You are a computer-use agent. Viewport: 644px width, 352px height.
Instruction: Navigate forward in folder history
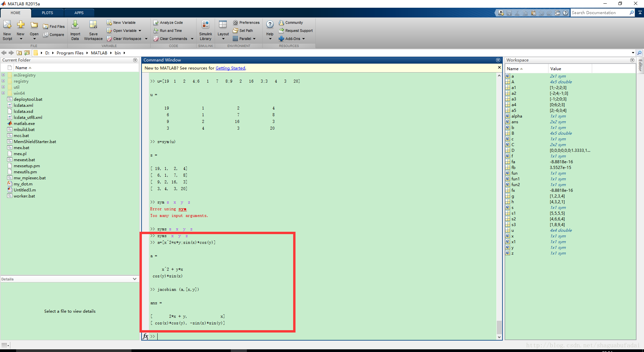pos(11,53)
